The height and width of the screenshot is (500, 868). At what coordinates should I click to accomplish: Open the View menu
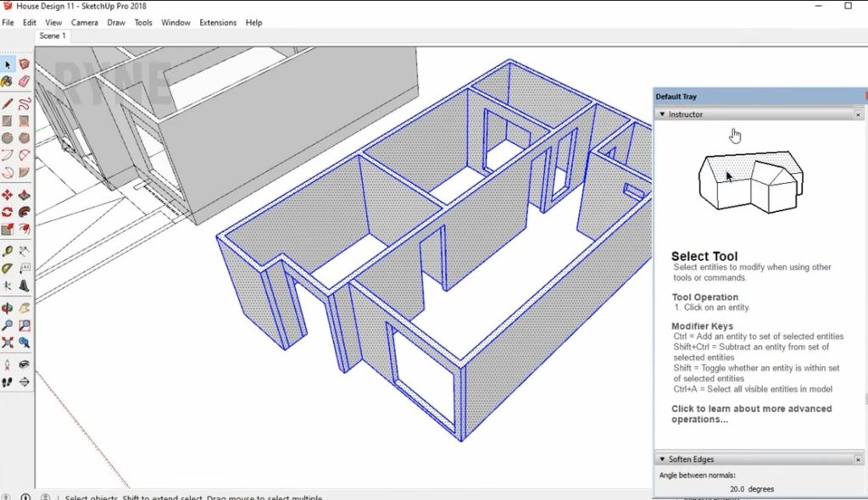pos(53,23)
